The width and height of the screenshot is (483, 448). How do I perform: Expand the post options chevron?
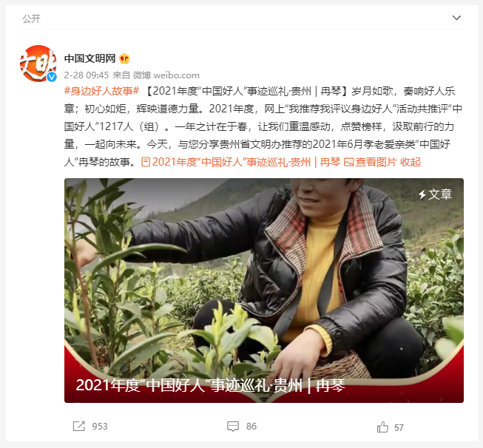pyautogui.click(x=456, y=18)
